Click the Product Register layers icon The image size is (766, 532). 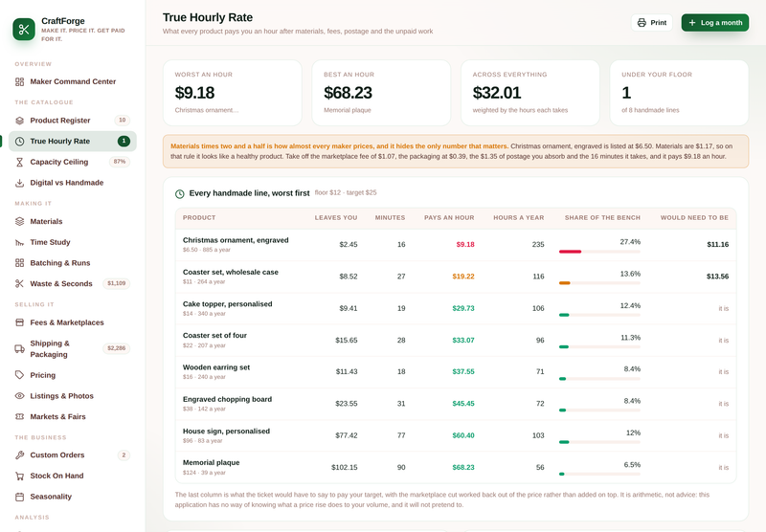[19, 121]
